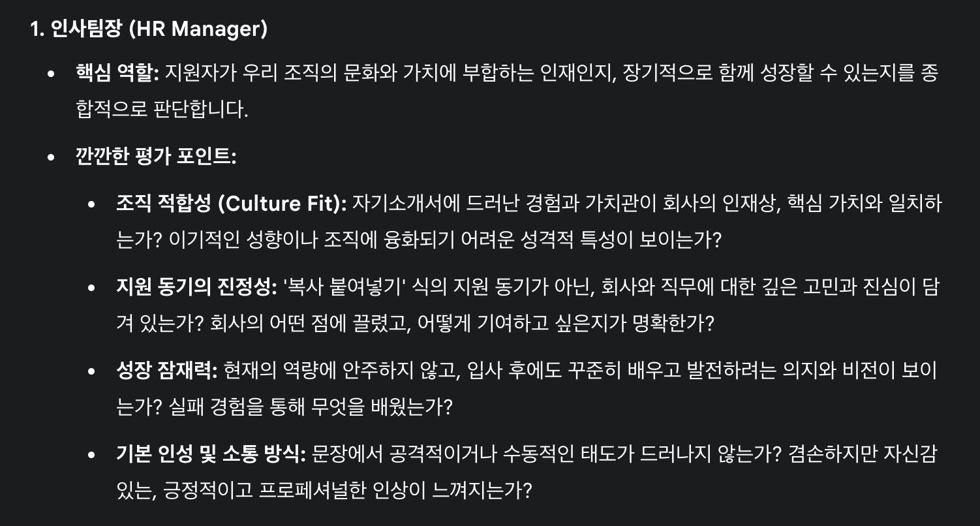Click the bullet before "핵심 역할"
The image size is (980, 526).
[x=52, y=74]
